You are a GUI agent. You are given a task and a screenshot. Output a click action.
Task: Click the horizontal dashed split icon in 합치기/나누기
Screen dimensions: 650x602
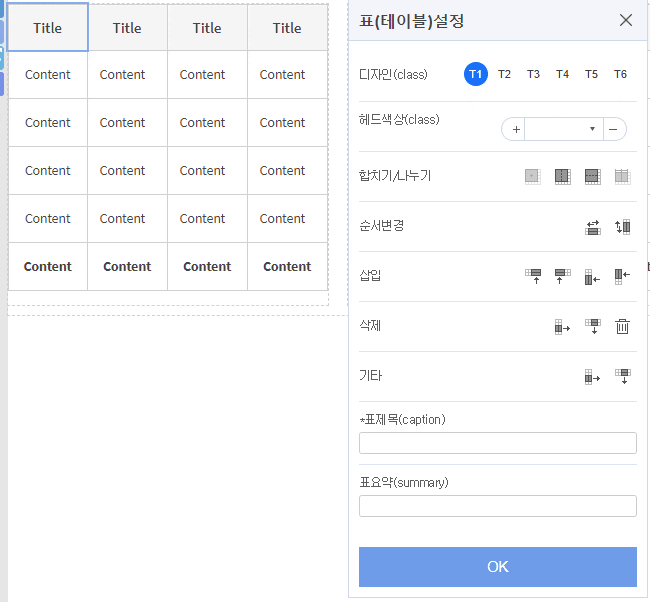pyautogui.click(x=592, y=176)
